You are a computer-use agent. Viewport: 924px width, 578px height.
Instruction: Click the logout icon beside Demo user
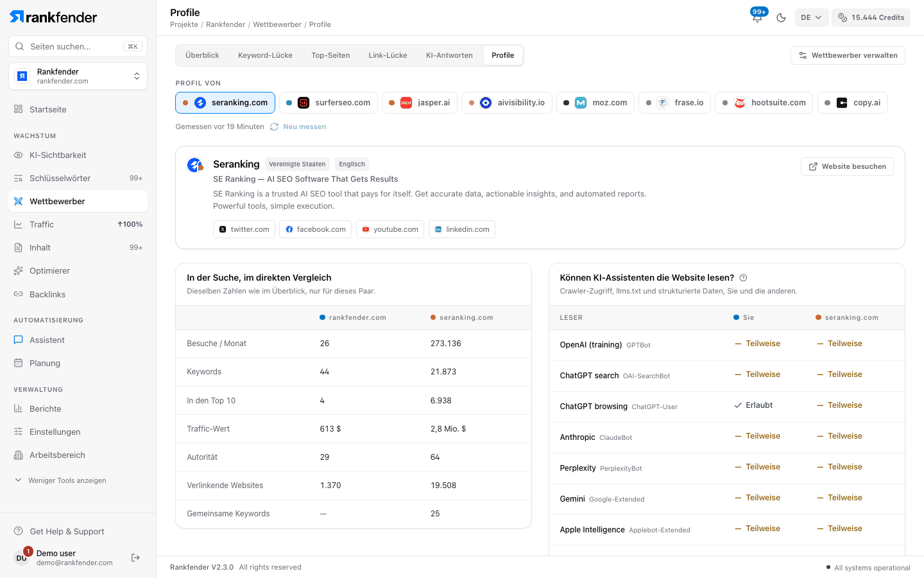point(135,557)
